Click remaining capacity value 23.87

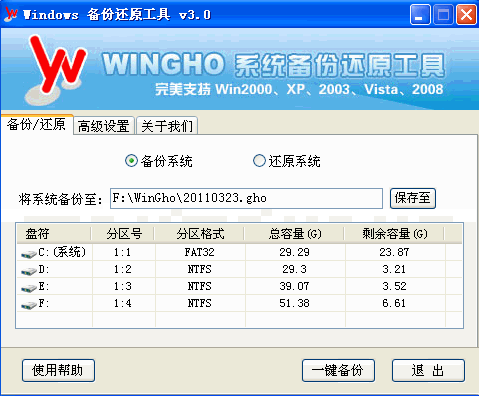point(394,252)
